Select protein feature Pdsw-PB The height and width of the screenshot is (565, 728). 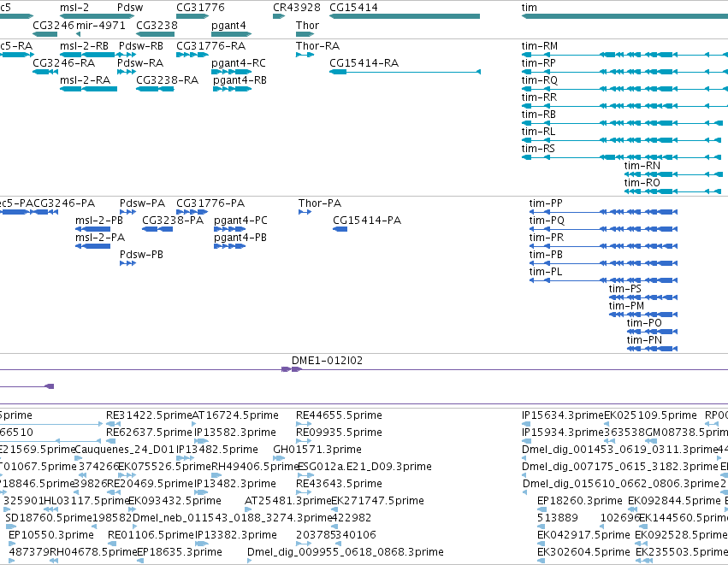pos(142,255)
